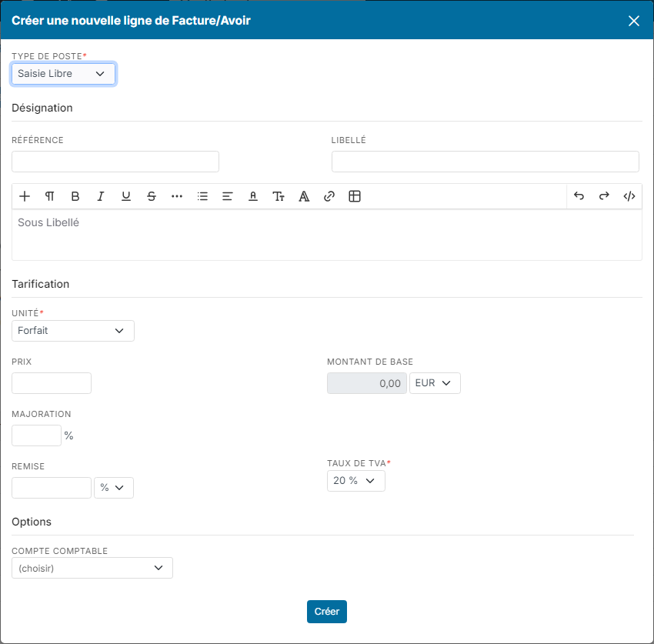Image resolution: width=654 pixels, height=644 pixels.
Task: Click the Créer button
Action: (x=326, y=612)
